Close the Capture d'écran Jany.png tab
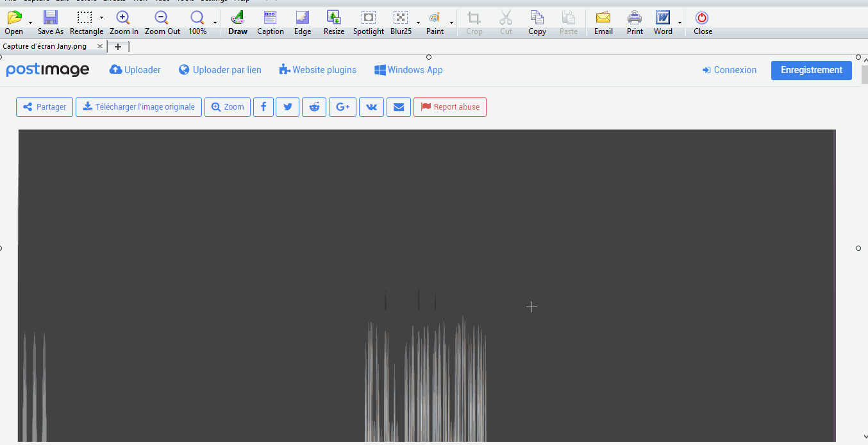The image size is (868, 445). point(100,46)
